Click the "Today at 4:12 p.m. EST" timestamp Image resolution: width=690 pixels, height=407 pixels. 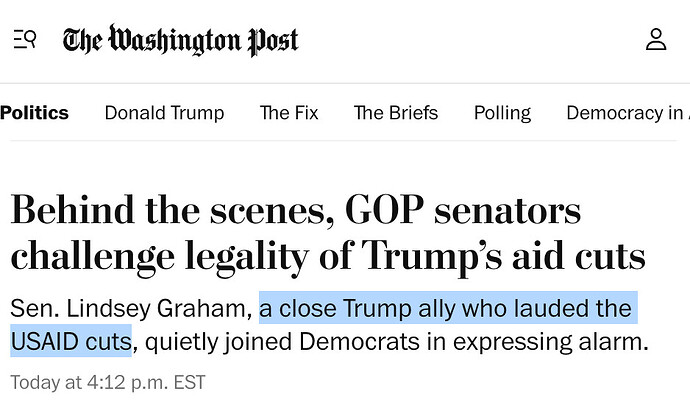pyautogui.click(x=108, y=382)
